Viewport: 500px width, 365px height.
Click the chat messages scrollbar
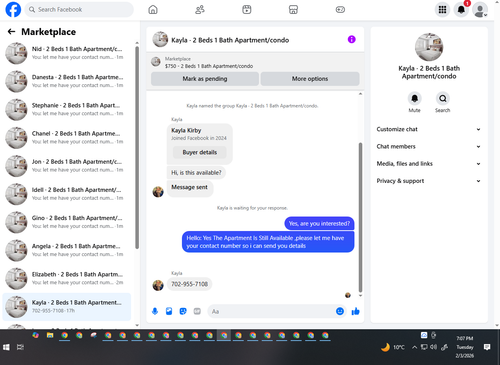click(360, 217)
